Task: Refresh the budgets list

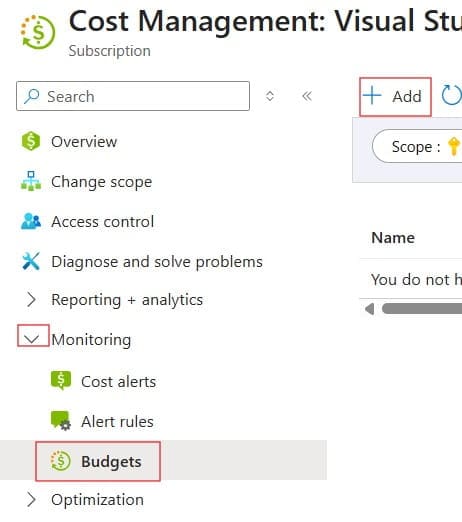Action: [x=452, y=95]
